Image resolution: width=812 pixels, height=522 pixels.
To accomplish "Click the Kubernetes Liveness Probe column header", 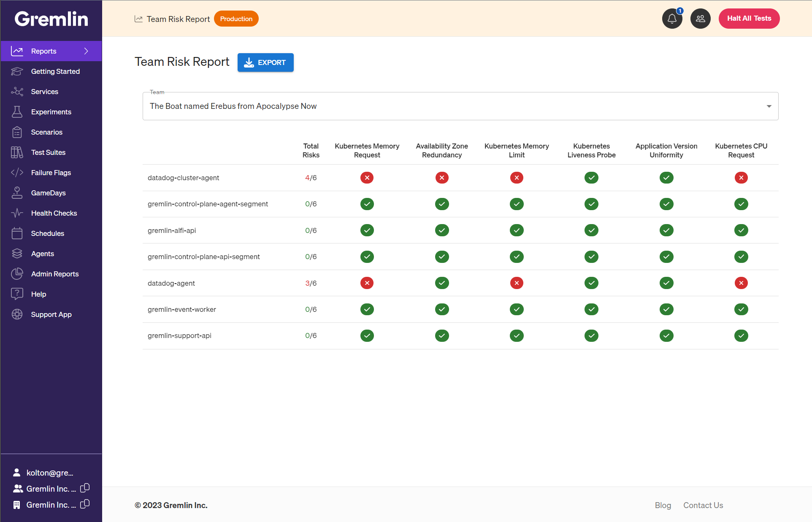I will click(x=591, y=150).
